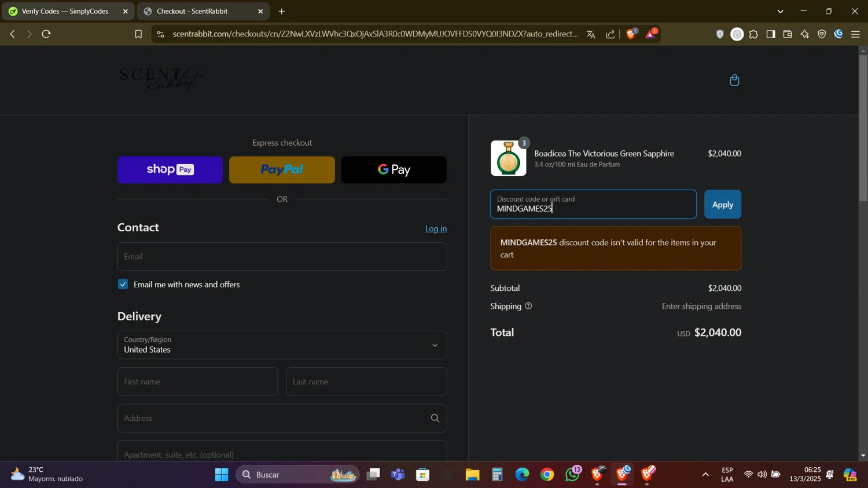Screen dimensions: 868x488
Task: Click the discount code or gift card field
Action: point(593,204)
